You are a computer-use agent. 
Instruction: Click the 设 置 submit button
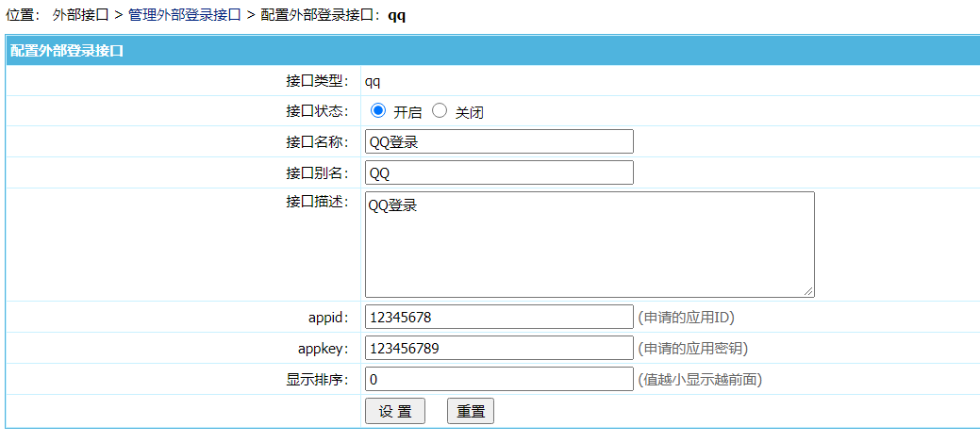[395, 412]
